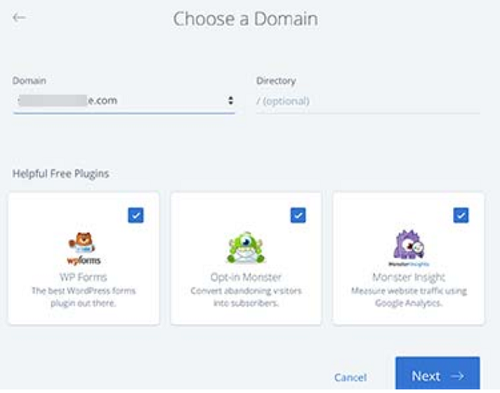Viewport: 500px width, 393px height.
Task: Click the Directory field label
Action: [x=276, y=81]
